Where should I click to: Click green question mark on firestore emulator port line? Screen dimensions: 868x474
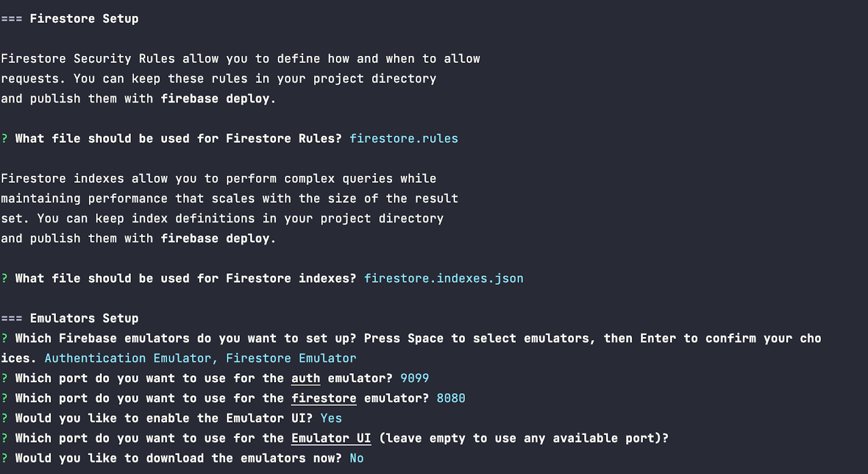point(4,399)
